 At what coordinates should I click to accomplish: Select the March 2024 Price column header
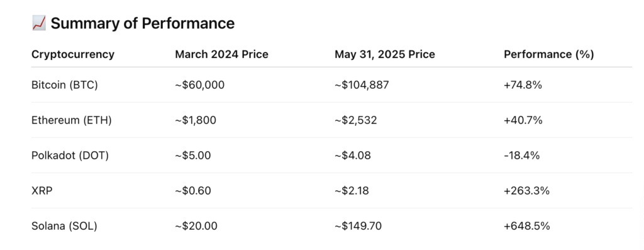(x=221, y=54)
